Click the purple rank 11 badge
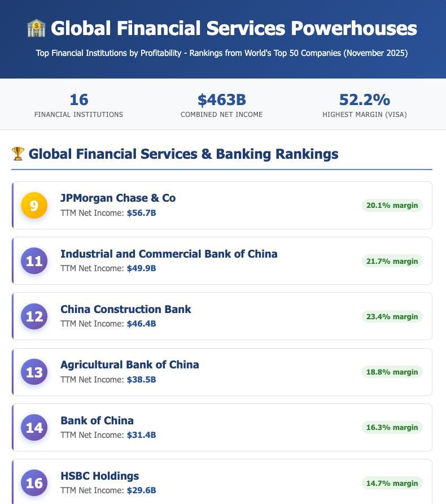Screen dimensions: 446x504 click(34, 261)
